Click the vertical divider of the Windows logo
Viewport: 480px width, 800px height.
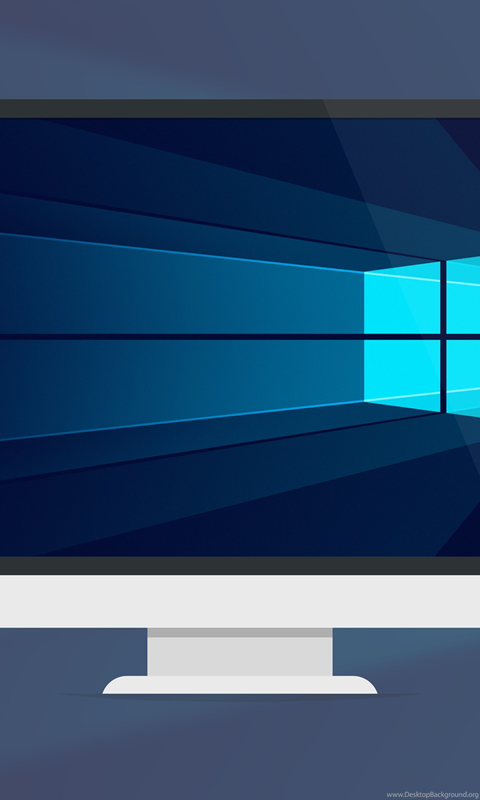[x=444, y=337]
